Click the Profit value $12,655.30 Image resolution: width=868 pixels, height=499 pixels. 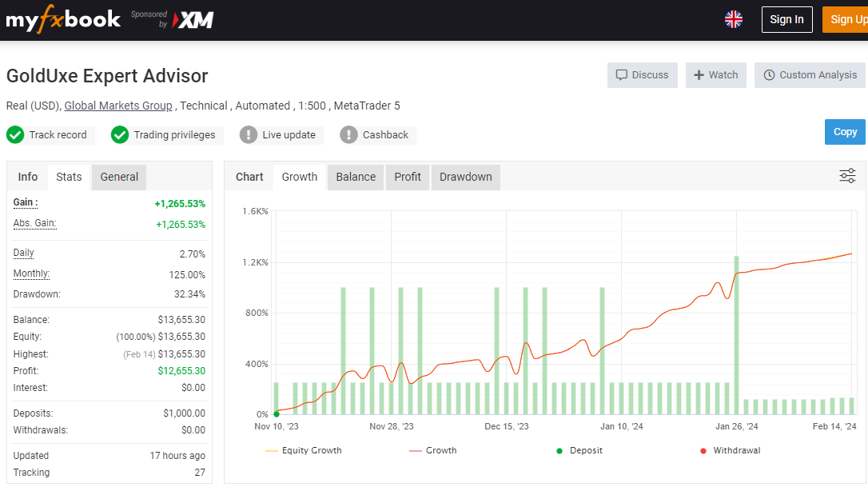[181, 371]
